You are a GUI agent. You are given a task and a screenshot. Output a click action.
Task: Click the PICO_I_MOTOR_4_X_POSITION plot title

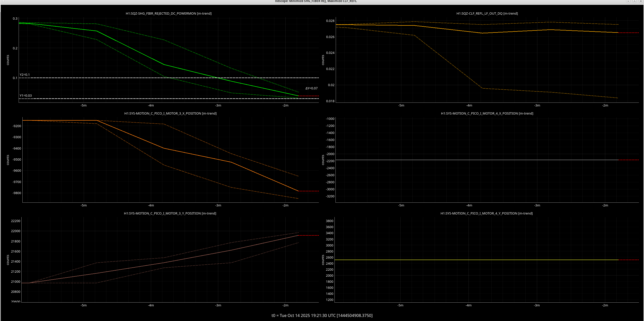(487, 114)
